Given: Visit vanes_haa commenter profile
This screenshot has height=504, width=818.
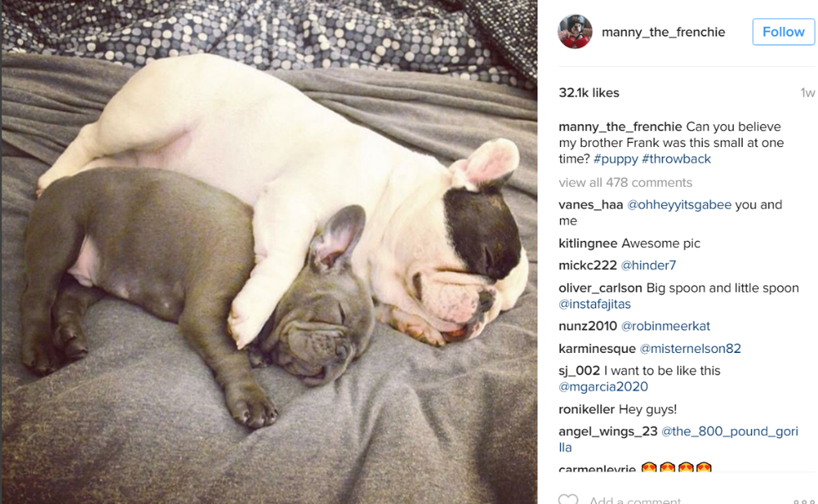Looking at the screenshot, I should (x=591, y=204).
